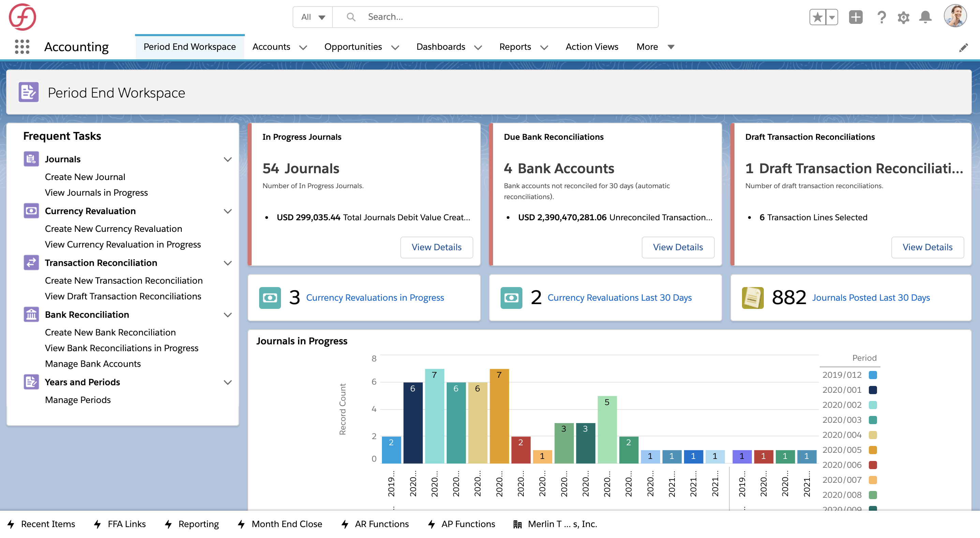Open the Opportunities tab
The width and height of the screenshot is (980, 538).
(x=353, y=47)
